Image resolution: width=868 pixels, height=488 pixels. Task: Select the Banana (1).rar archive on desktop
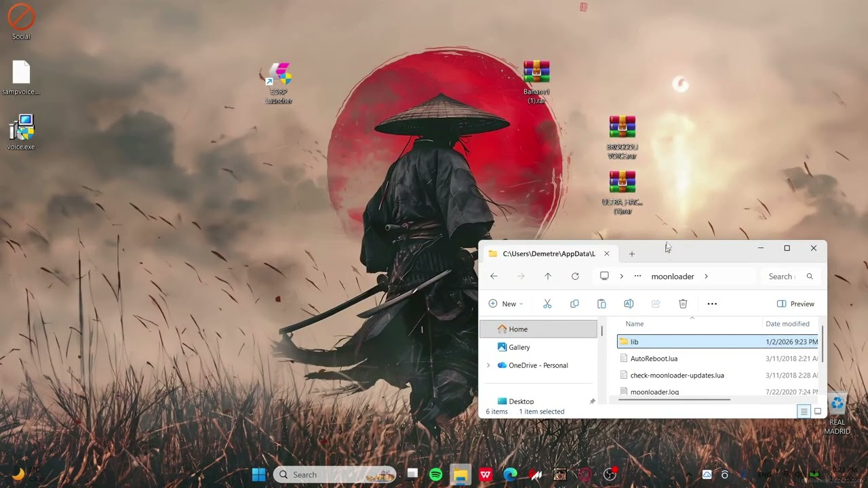pyautogui.click(x=536, y=82)
